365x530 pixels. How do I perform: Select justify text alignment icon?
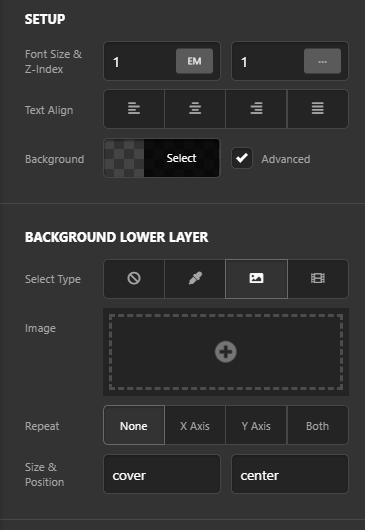click(318, 109)
